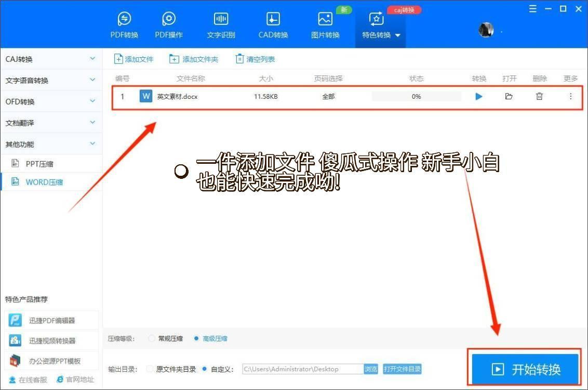Image resolution: width=588 pixels, height=390 pixels.
Task: Open the 迅捷视频转换器 product icon
Action: 16,341
